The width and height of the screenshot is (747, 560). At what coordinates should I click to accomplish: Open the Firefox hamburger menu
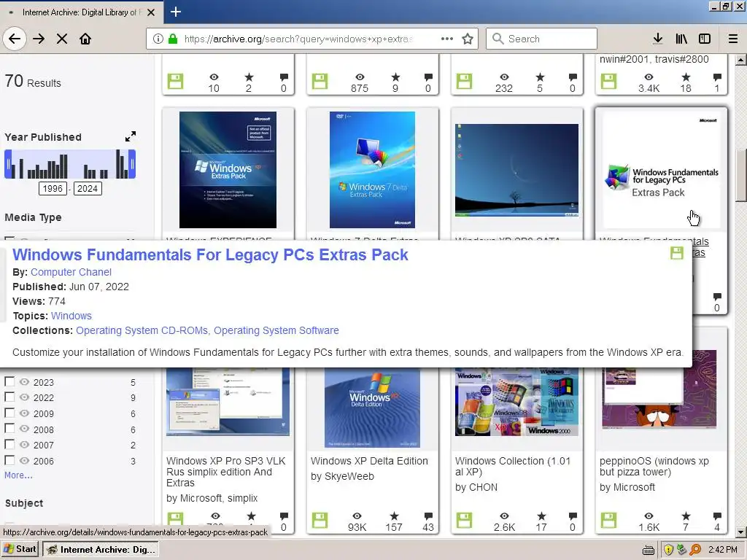(733, 39)
